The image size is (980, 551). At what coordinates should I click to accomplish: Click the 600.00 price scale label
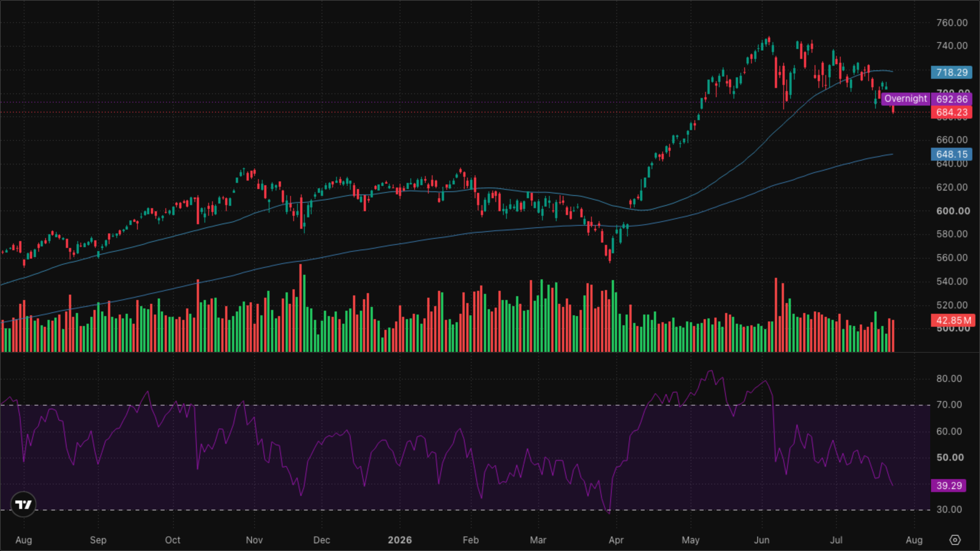[x=953, y=211]
